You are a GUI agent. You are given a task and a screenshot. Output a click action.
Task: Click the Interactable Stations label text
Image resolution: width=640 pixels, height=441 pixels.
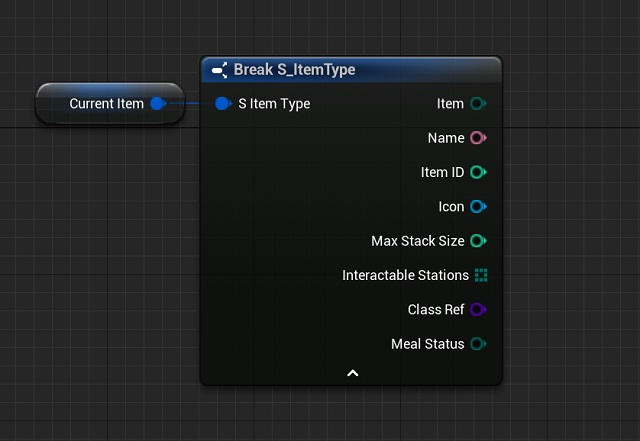tap(405, 275)
